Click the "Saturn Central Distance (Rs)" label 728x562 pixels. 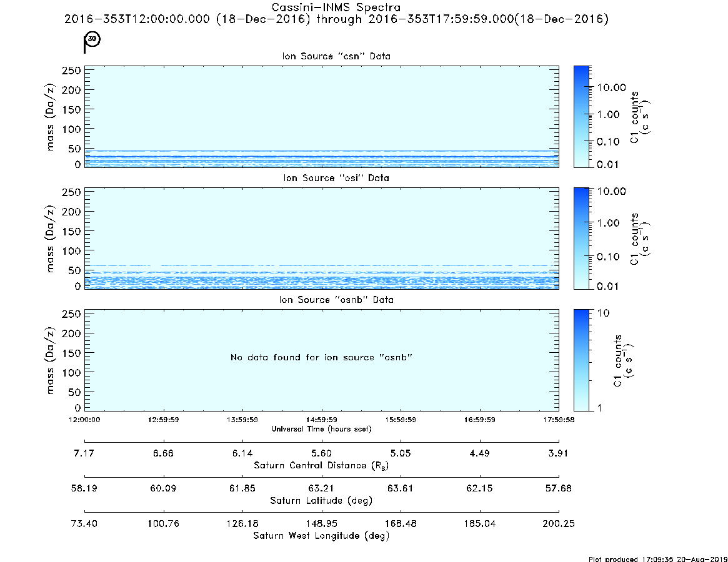pos(321,465)
